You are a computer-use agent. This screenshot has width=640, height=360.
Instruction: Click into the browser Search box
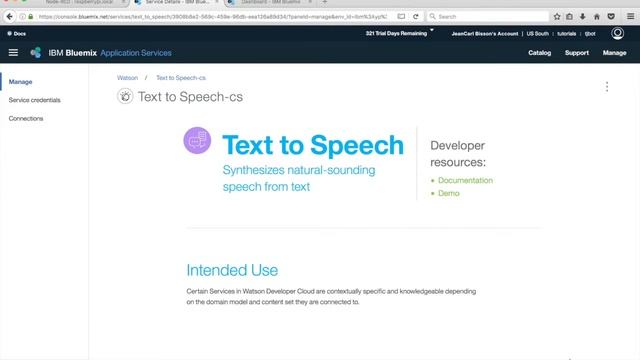click(x=488, y=17)
